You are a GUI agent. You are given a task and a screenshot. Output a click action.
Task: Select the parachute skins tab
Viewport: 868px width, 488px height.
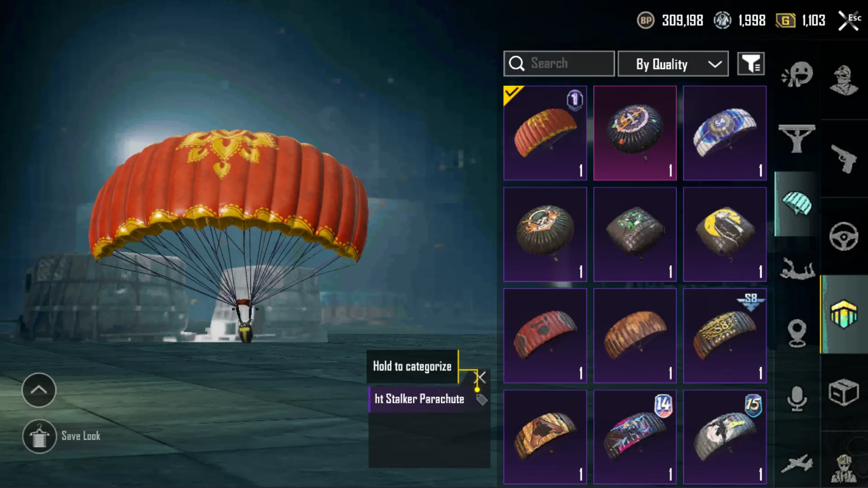click(797, 204)
